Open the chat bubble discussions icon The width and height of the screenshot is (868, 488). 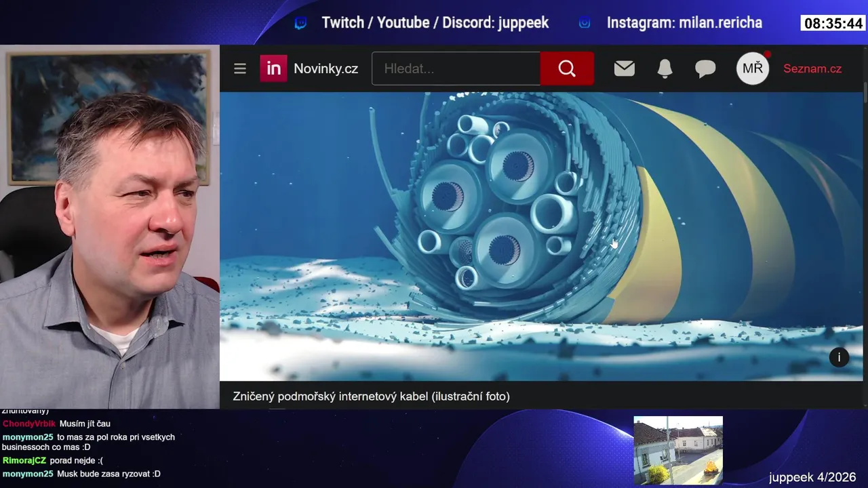(705, 68)
